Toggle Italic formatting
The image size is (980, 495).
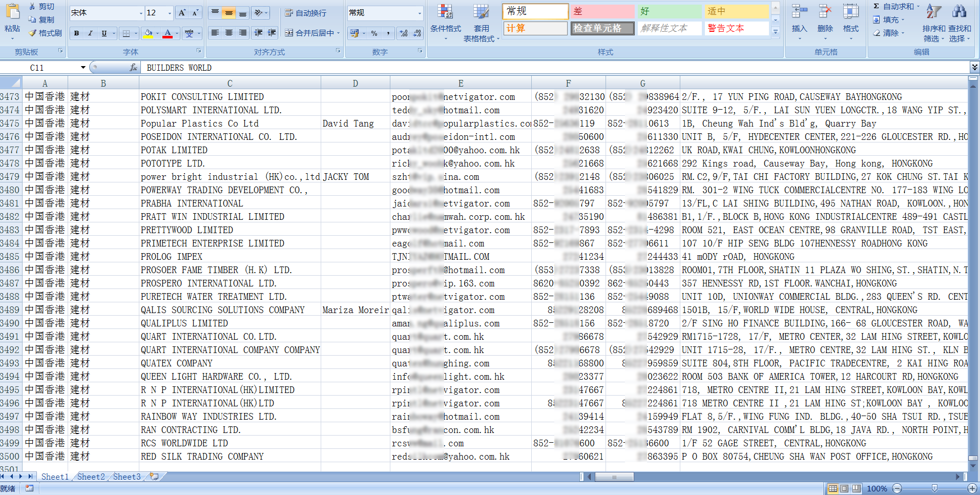click(90, 33)
